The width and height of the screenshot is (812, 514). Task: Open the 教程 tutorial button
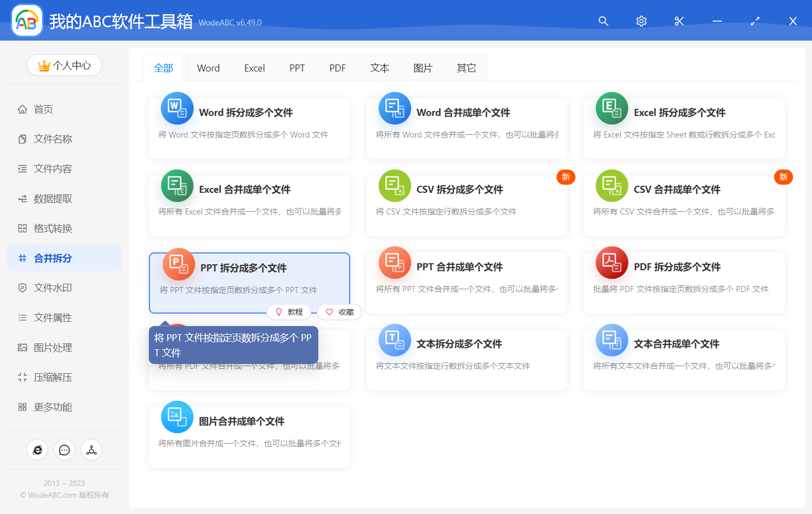click(x=289, y=312)
